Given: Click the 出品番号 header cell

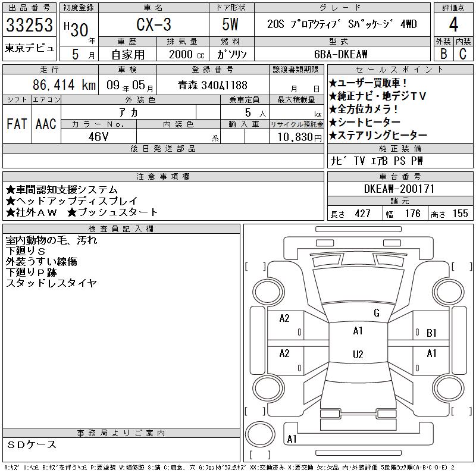Looking at the screenshot, I should tap(29, 8).
